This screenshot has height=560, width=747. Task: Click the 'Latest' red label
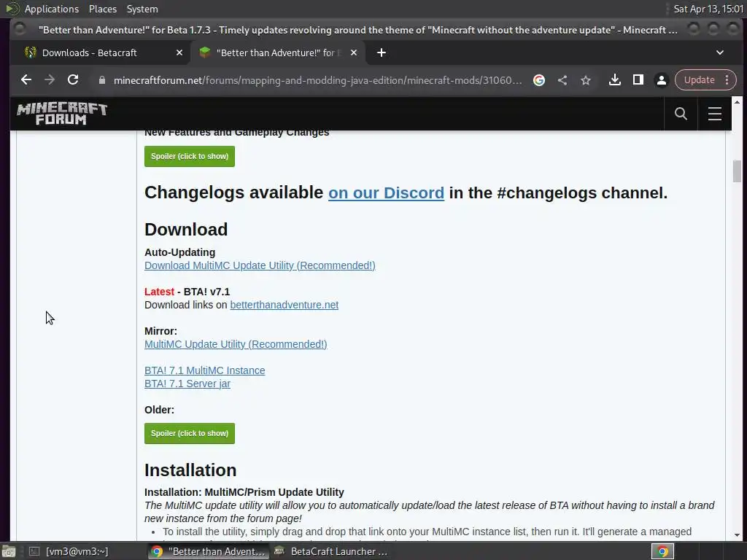(159, 292)
